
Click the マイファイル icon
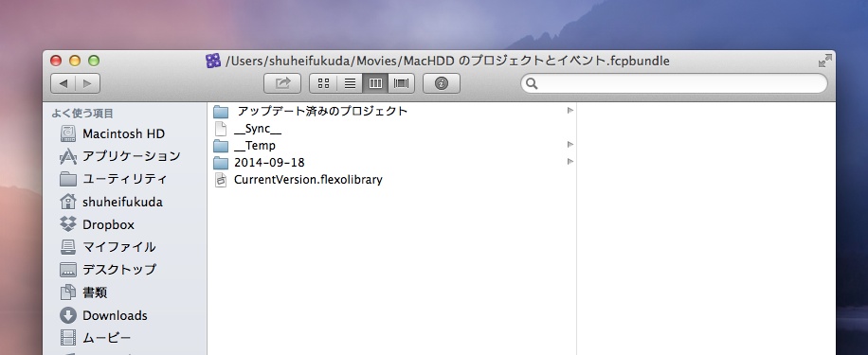68,247
